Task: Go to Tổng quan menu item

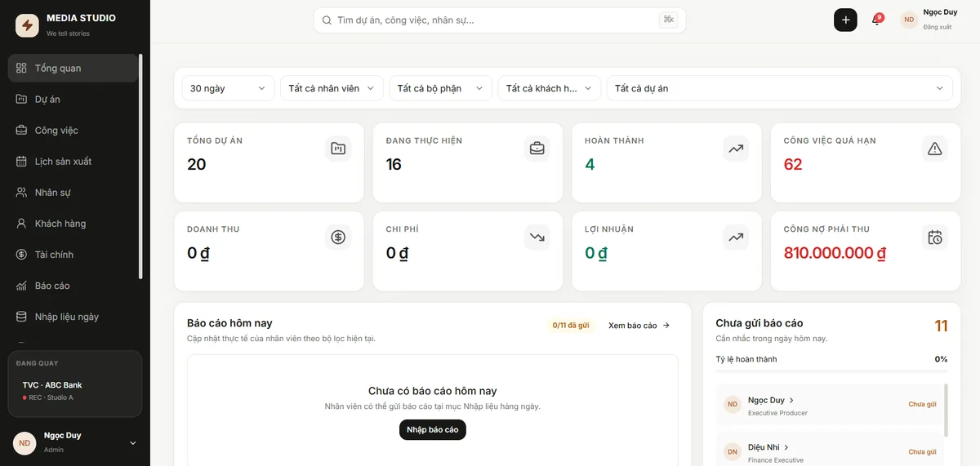Action: (x=73, y=68)
